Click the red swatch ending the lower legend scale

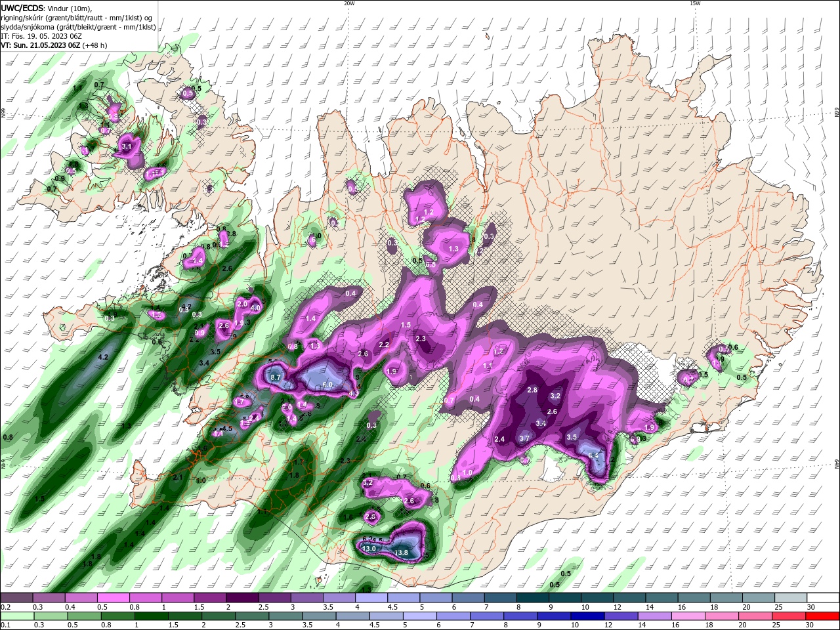pyautogui.click(x=824, y=616)
